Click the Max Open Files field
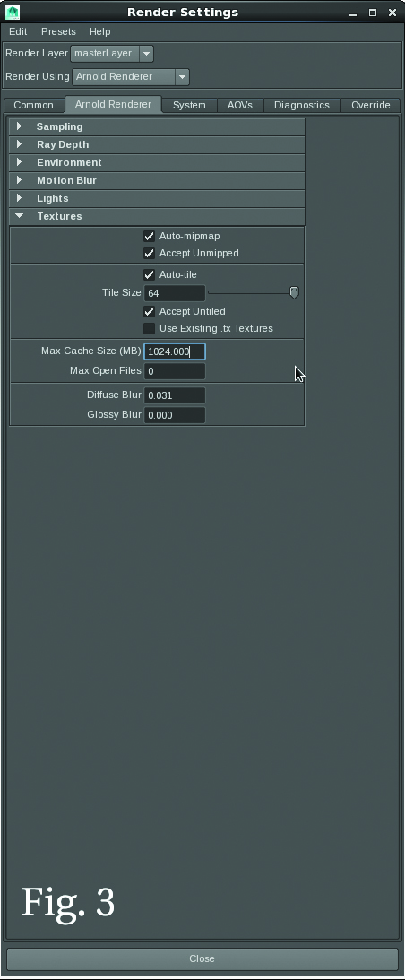The height and width of the screenshot is (980, 405). point(175,371)
